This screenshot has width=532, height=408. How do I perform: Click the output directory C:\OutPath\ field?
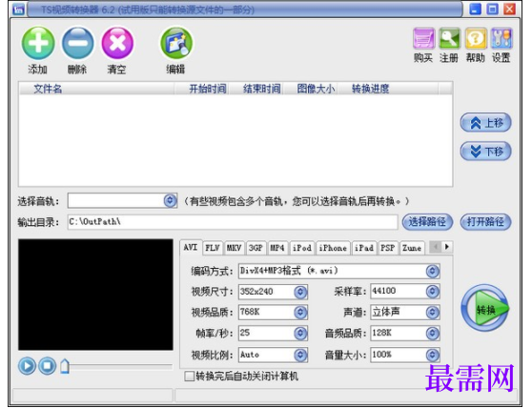pos(233,222)
